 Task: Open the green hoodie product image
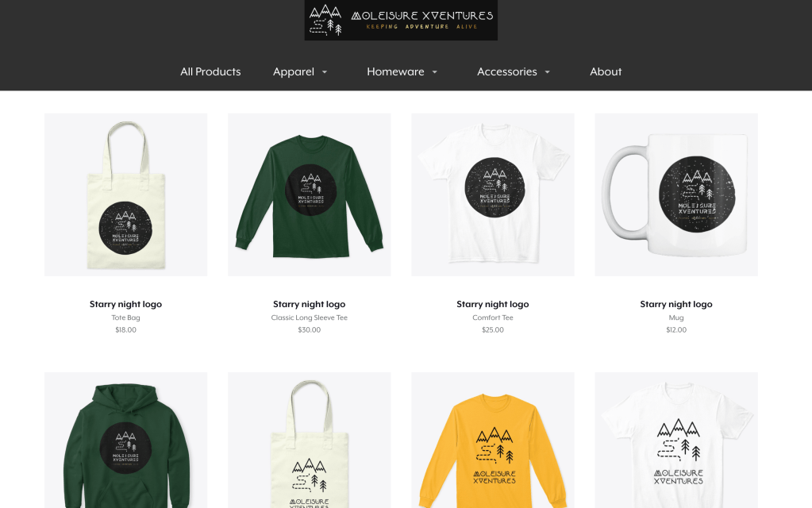pos(126,441)
